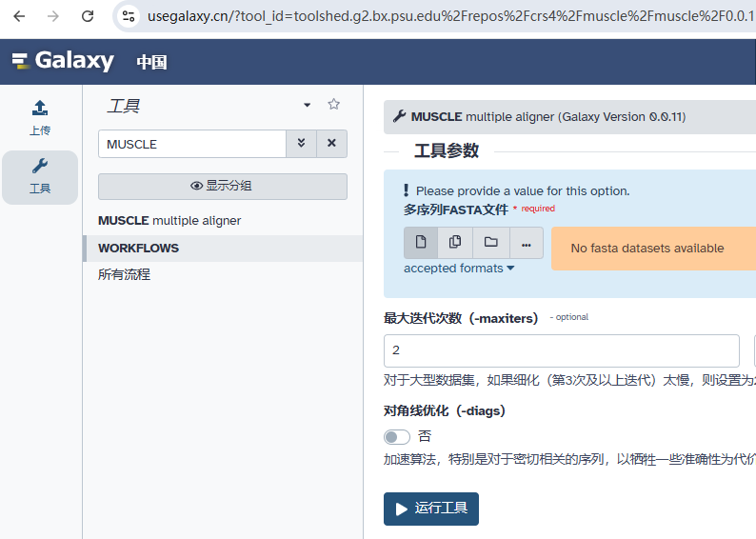756x539 pixels.
Task: Choose dataset collection folder mode
Action: point(490,243)
